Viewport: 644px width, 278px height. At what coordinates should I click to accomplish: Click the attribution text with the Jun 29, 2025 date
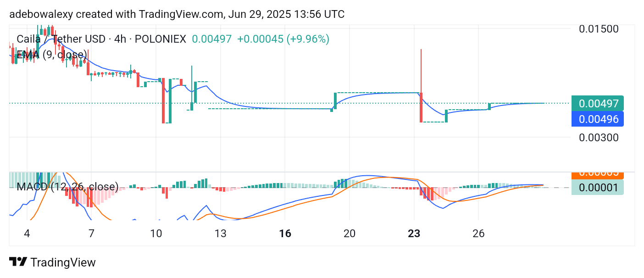[177, 14]
